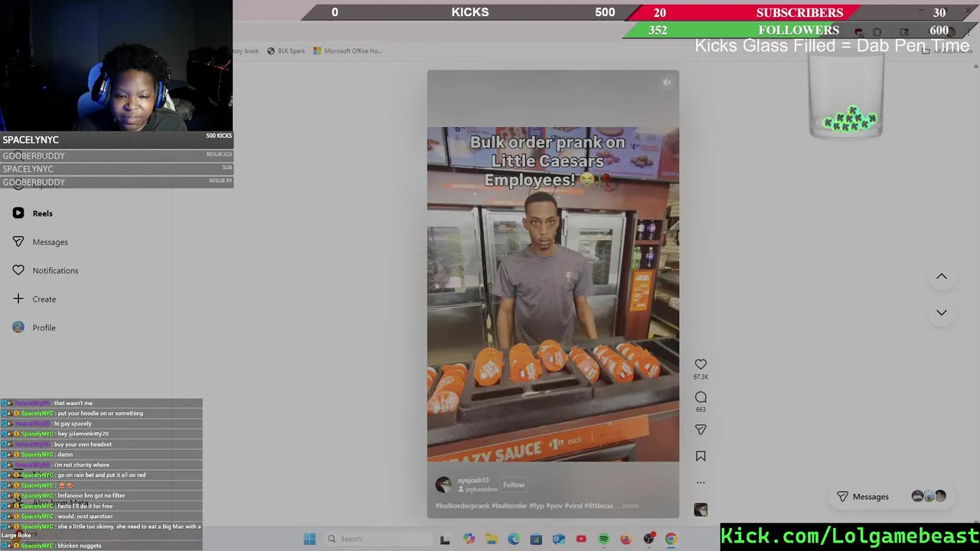Click the Create plus icon
Image resolution: width=980 pixels, height=551 pixels.
point(18,299)
